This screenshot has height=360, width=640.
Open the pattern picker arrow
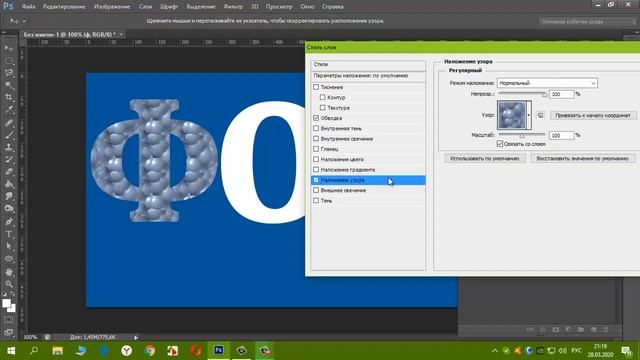(529, 115)
